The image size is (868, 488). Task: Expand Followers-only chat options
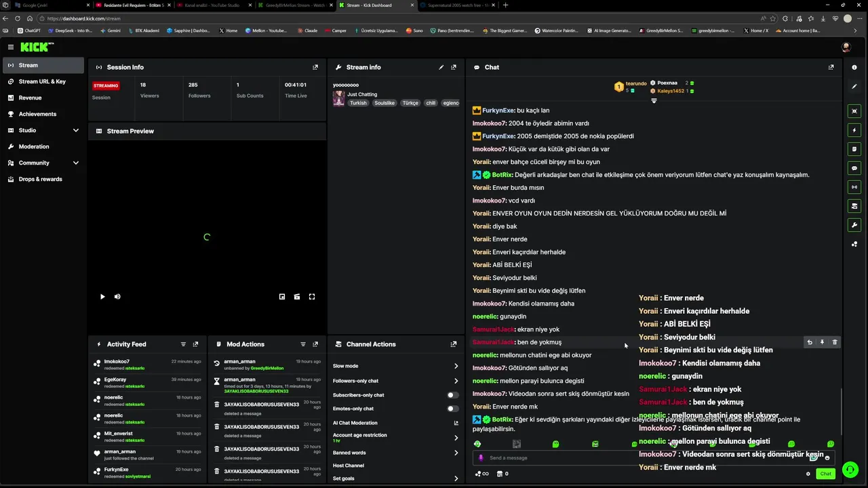[x=456, y=381]
